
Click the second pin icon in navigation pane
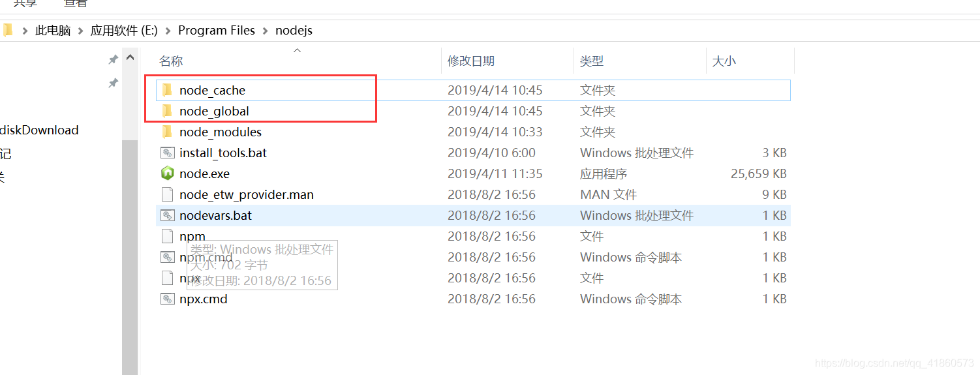pos(113,83)
